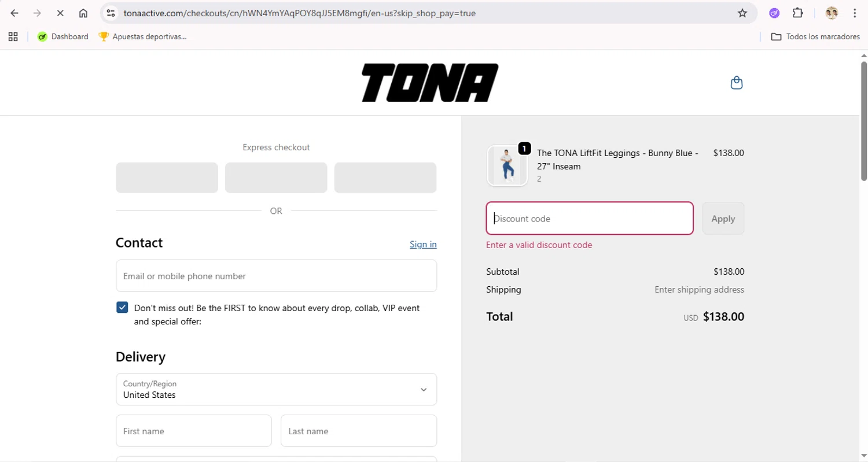Focus the Last name field
Image resolution: width=868 pixels, height=462 pixels.
359,431
